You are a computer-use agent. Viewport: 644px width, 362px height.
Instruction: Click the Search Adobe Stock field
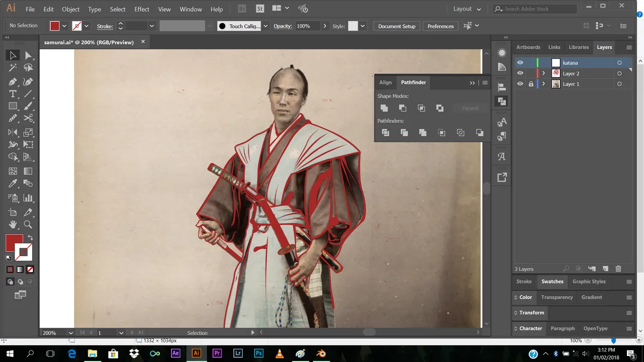click(x=535, y=9)
